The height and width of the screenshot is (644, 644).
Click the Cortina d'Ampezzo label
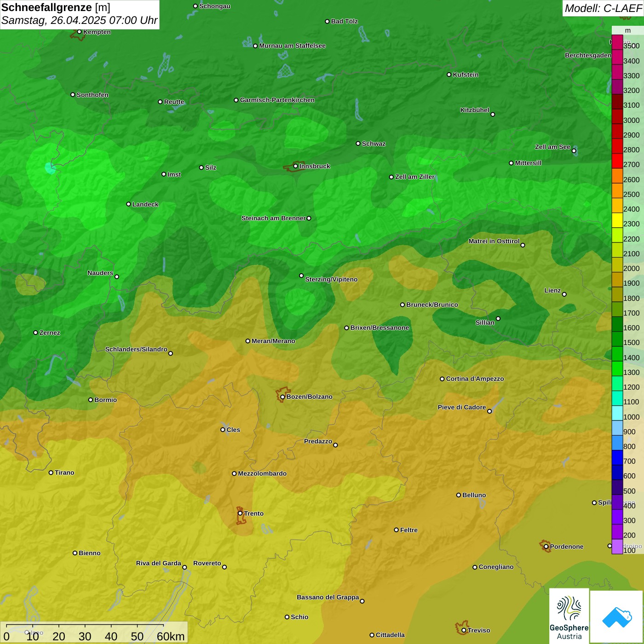point(475,379)
